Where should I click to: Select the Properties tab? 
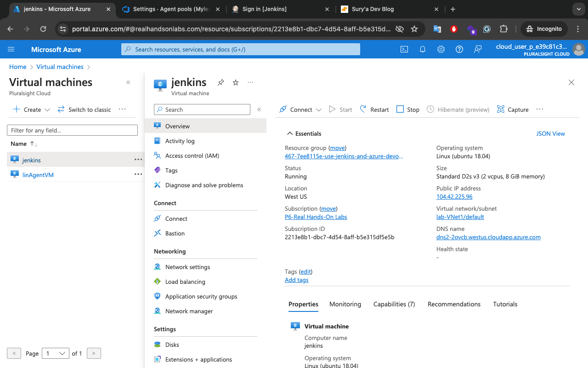(x=303, y=304)
